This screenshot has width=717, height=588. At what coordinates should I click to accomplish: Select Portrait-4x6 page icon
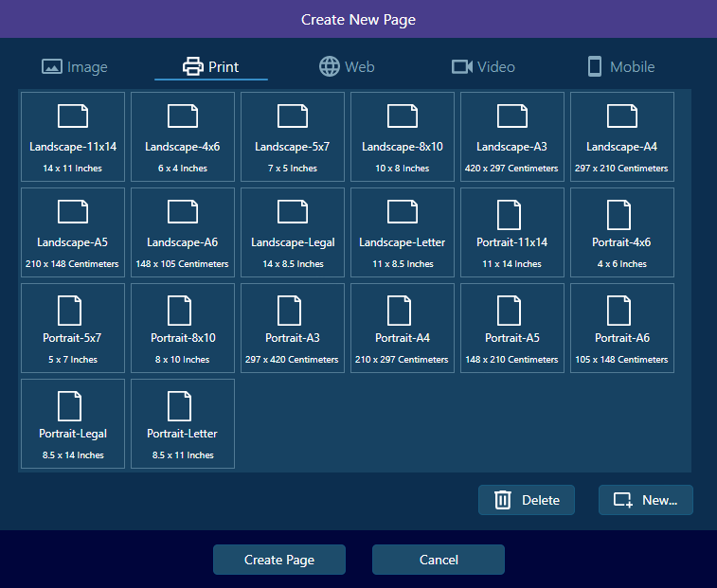[618, 215]
